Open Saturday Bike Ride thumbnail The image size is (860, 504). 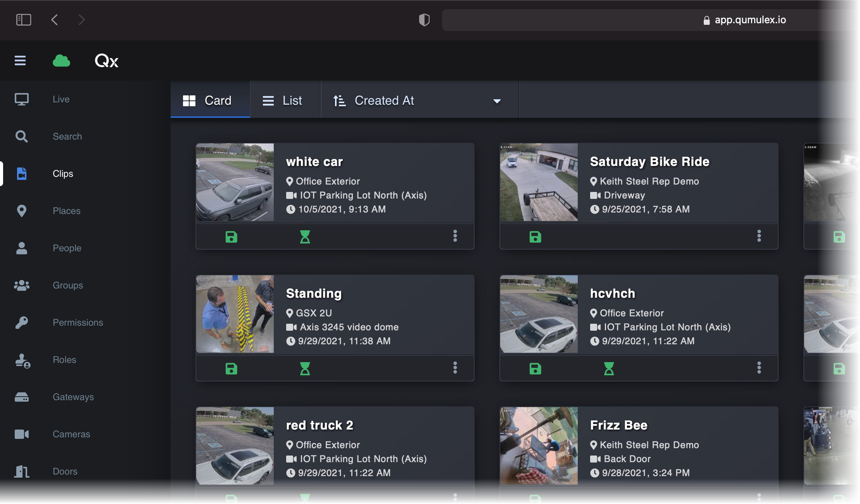(539, 182)
